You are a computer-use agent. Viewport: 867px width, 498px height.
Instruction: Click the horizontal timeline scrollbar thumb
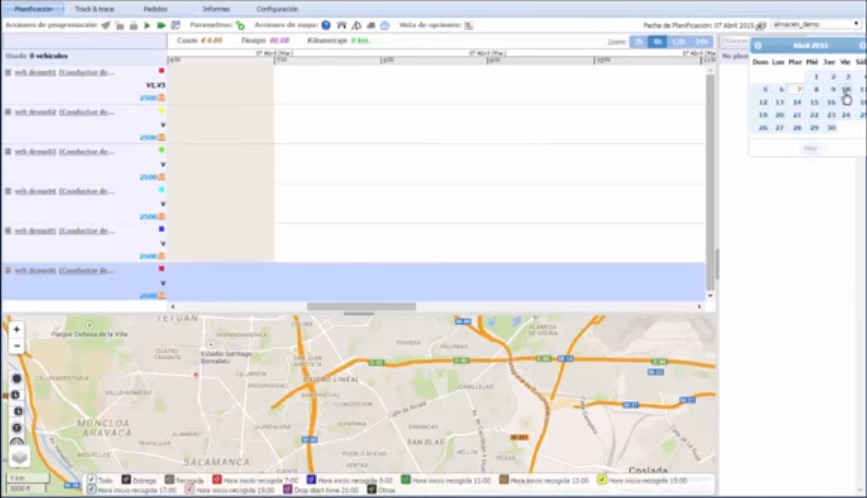[x=360, y=307]
